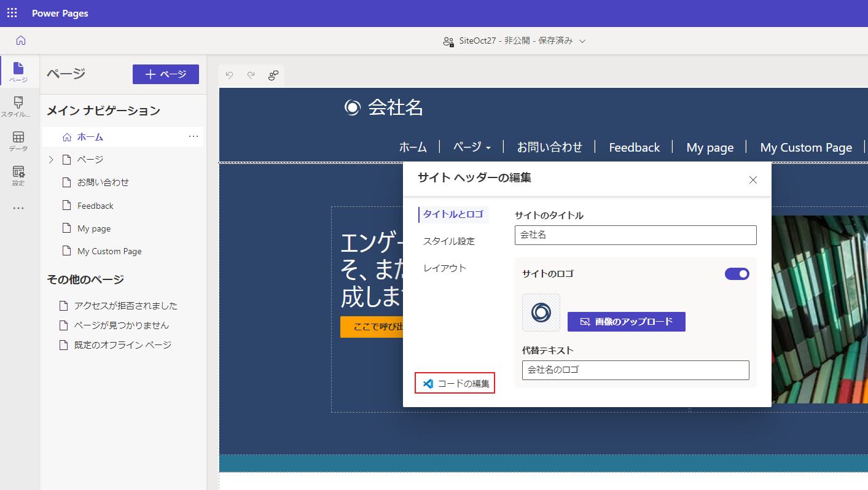Select the レイアウト tab
This screenshot has width=868, height=490.
[x=445, y=268]
